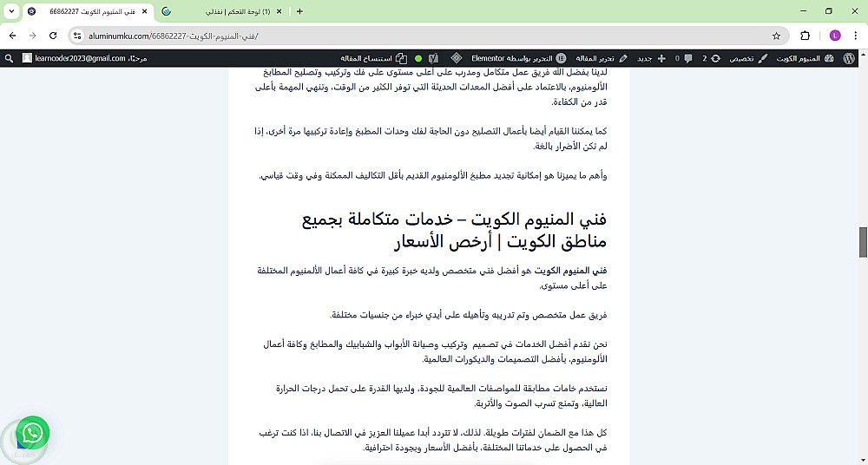Viewport: 868px width, 465px height.
Task: Click paragraph starting نحن نقدم أفضل الخدمات
Action: [x=435, y=351]
